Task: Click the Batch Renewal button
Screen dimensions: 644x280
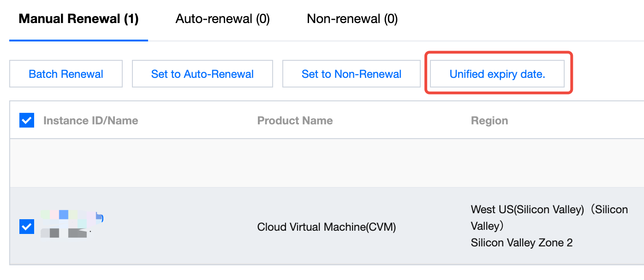Action: [66, 74]
